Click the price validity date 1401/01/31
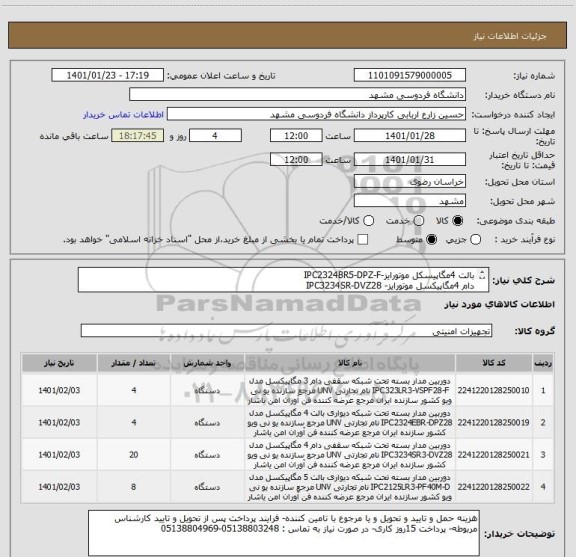Screen dimensions: 576x557 (410, 159)
